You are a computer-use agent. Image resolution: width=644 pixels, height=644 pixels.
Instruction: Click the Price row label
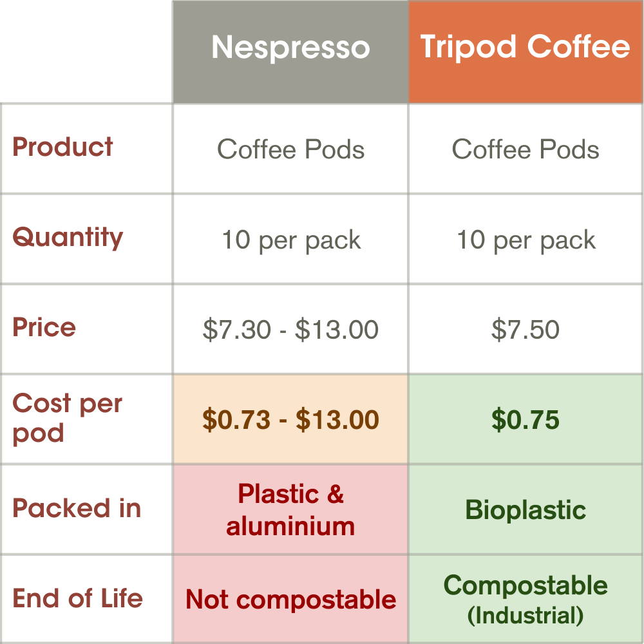click(44, 328)
